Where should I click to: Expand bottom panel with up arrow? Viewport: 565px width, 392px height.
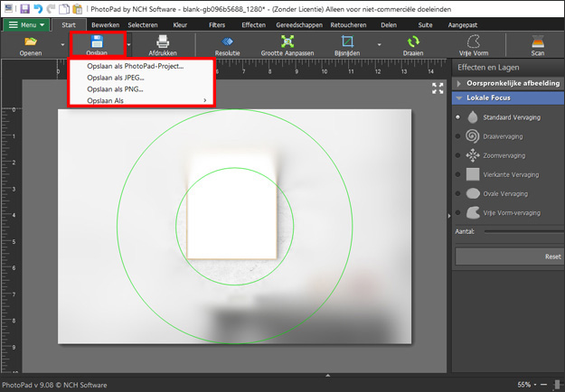click(x=327, y=376)
